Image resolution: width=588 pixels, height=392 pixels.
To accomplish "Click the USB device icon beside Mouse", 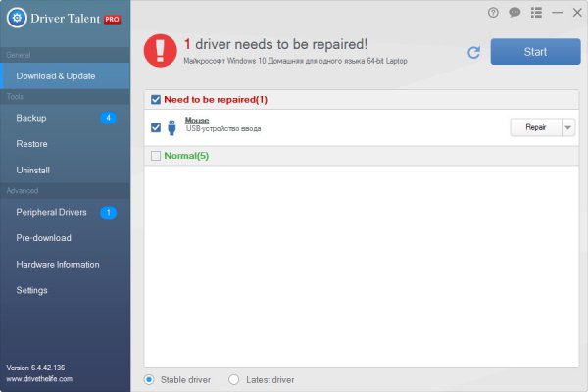I will coord(171,127).
